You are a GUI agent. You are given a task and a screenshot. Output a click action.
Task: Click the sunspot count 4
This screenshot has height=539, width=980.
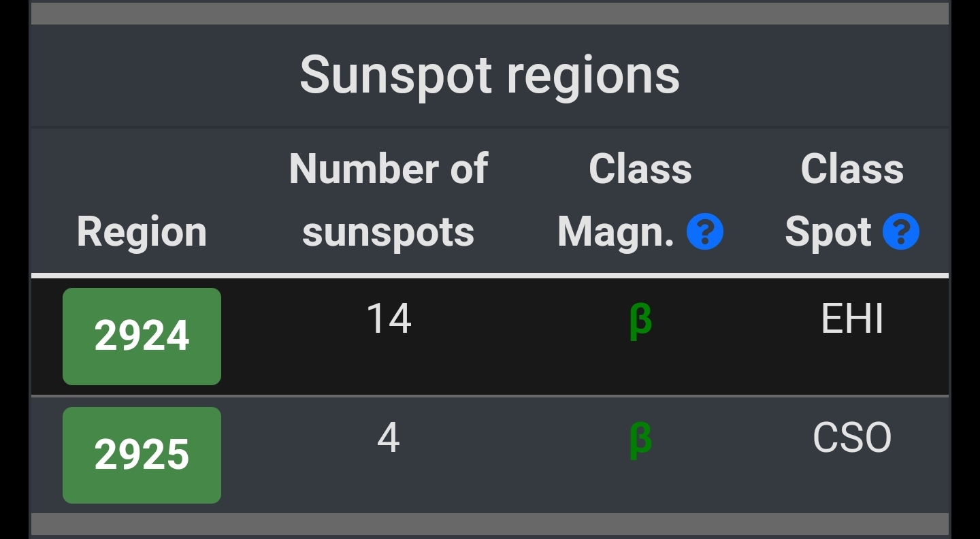coord(389,438)
